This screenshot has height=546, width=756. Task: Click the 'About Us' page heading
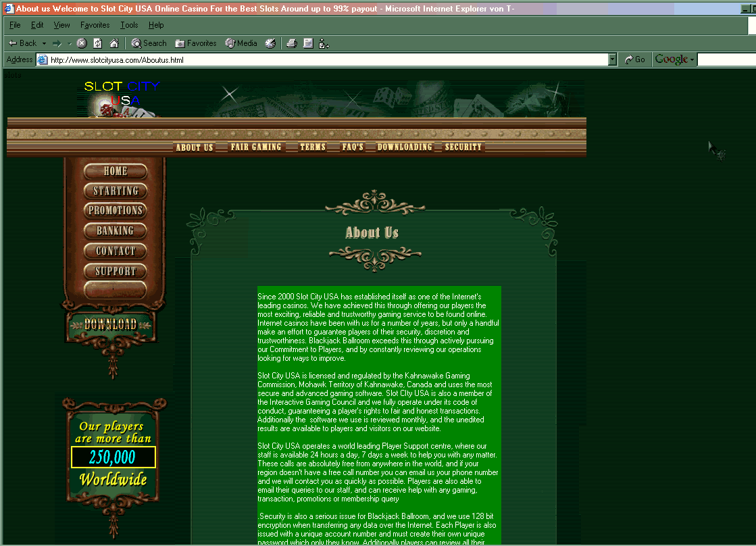coord(372,233)
